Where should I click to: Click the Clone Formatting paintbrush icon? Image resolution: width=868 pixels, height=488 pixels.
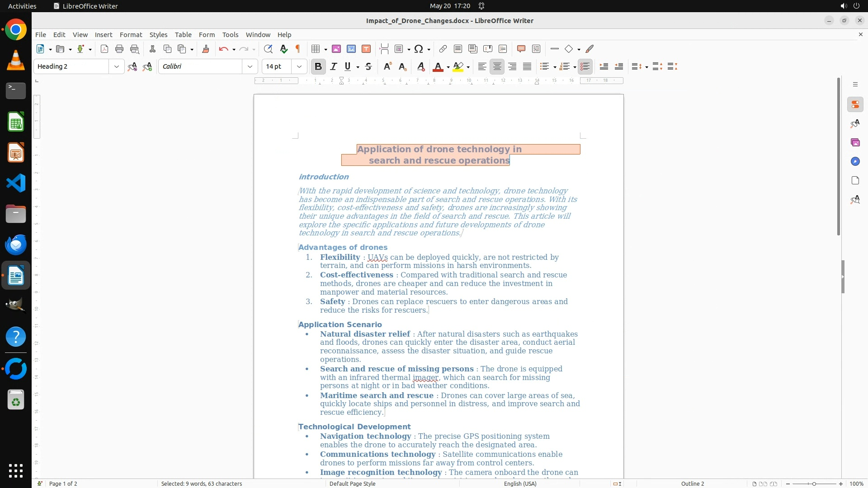[206, 49]
